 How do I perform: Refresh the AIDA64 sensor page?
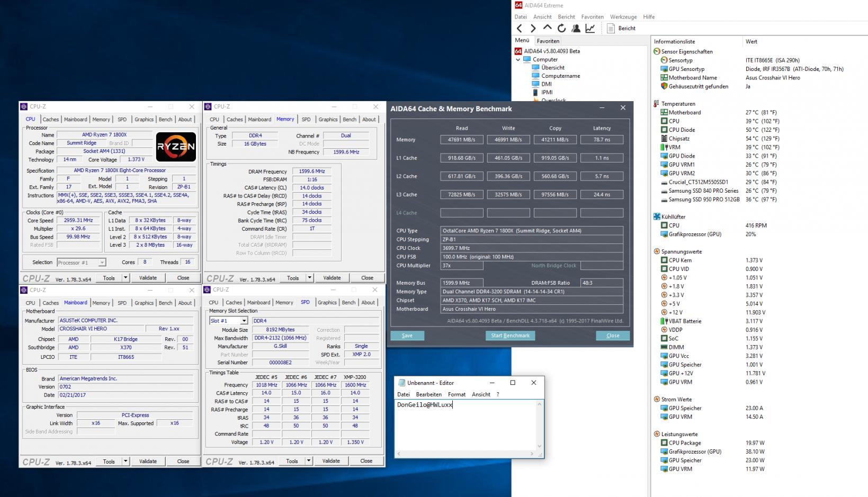tap(561, 29)
